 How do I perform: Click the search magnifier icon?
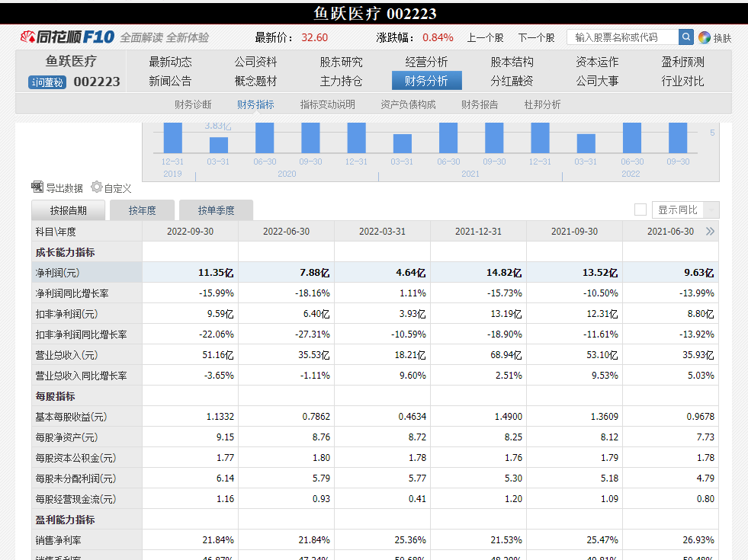pyautogui.click(x=686, y=37)
